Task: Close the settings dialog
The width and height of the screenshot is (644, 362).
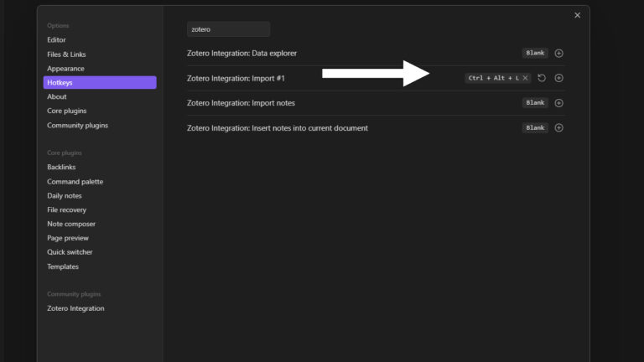Action: tap(577, 15)
